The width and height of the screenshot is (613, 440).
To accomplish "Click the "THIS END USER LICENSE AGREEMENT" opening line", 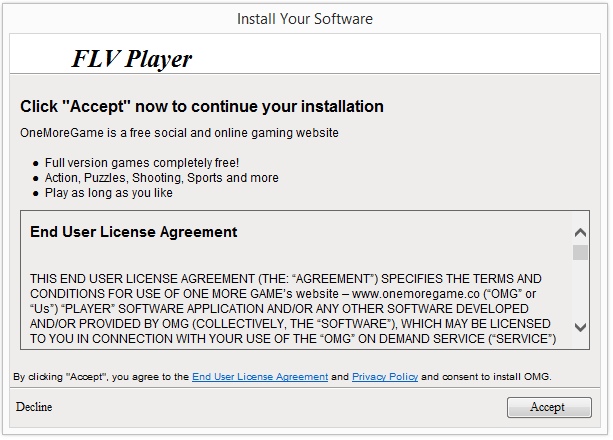I will [x=285, y=279].
